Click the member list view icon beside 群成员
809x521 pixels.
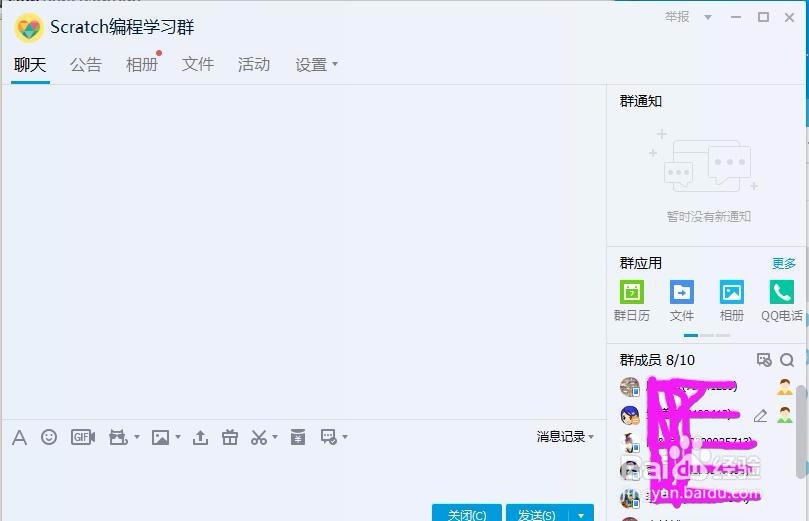pos(764,360)
